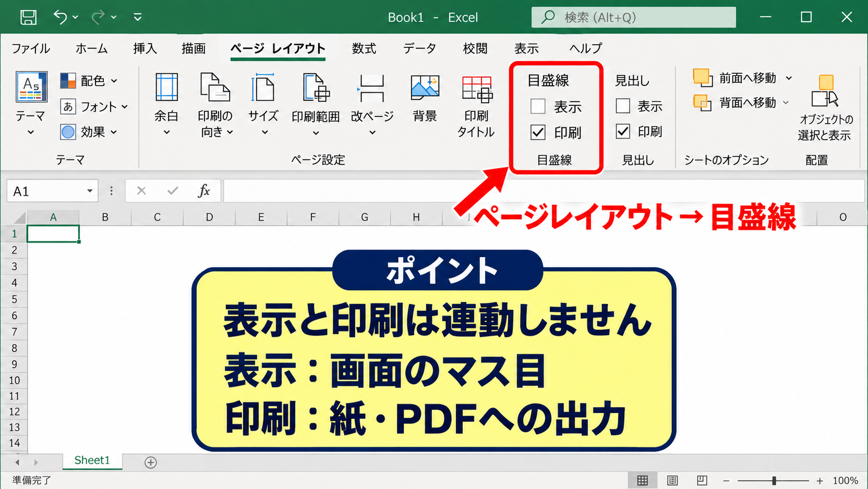Click zoom out minus button
Screen dimensions: 868x489
click(726, 481)
